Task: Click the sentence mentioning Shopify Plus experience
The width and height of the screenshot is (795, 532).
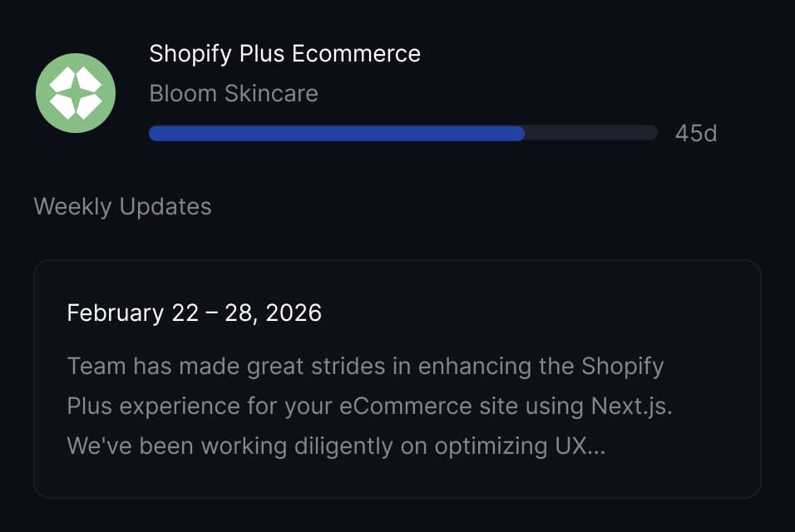Action: (366, 366)
